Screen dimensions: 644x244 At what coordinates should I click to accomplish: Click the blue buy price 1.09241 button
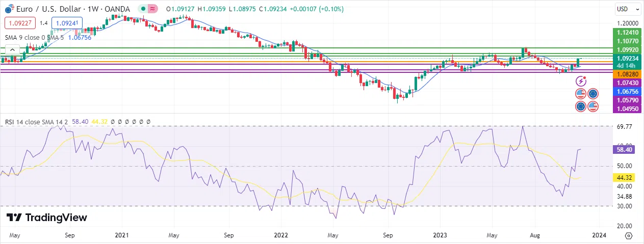(66, 23)
